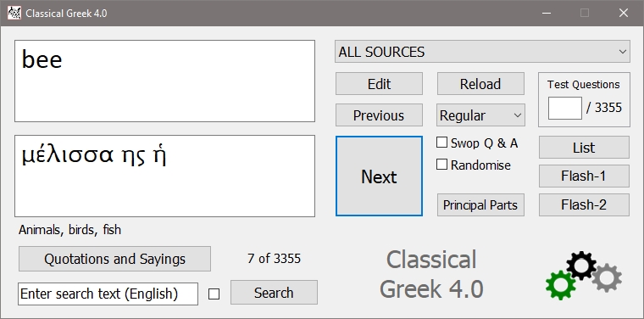Open the word List
Viewport: 644px width, 319px height.
click(584, 147)
